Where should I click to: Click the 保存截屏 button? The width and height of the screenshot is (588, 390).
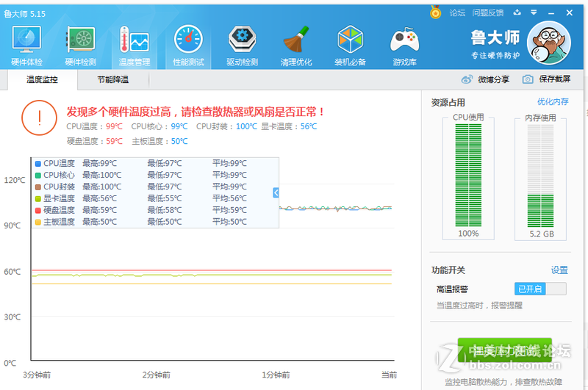pyautogui.click(x=555, y=79)
